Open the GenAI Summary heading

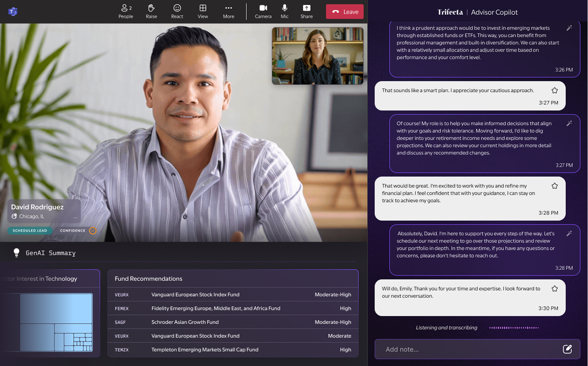51,253
